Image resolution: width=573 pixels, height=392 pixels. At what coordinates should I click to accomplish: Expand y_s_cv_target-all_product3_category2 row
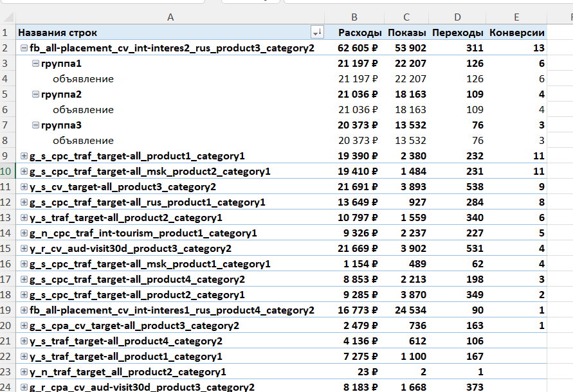24,187
